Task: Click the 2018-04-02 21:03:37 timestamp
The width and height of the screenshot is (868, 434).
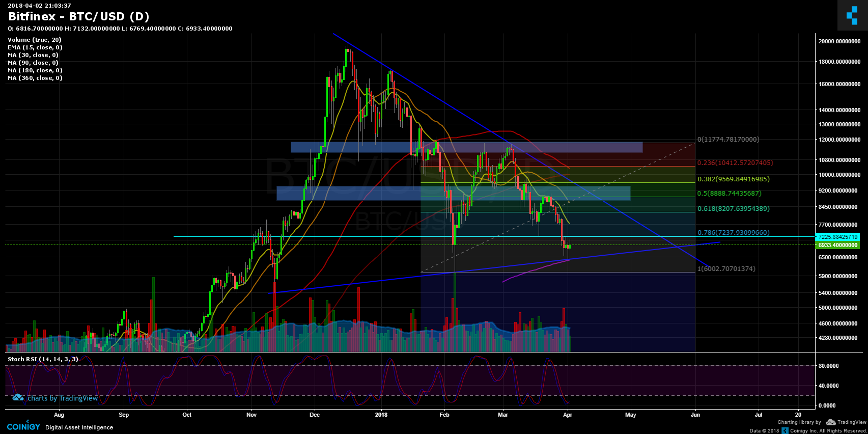Action: pyautogui.click(x=39, y=6)
